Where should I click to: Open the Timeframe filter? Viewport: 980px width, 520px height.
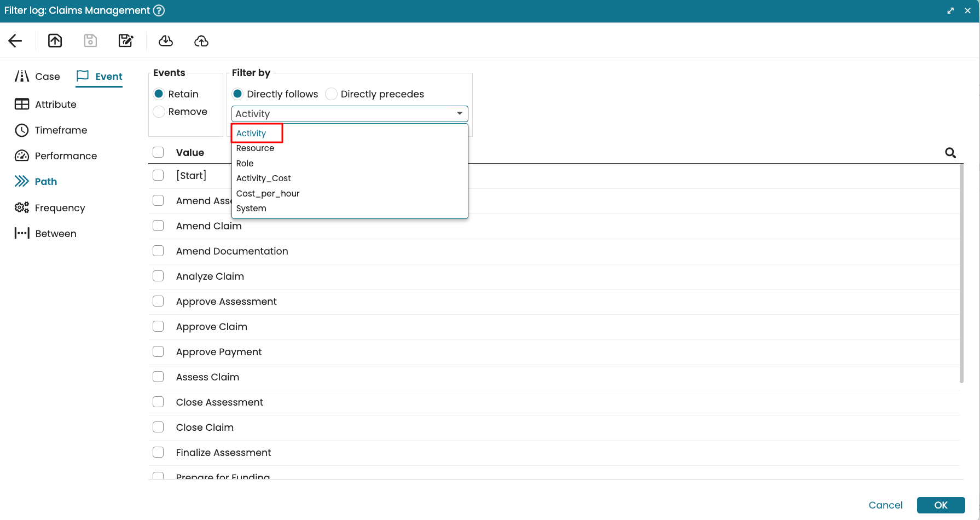[x=61, y=130]
